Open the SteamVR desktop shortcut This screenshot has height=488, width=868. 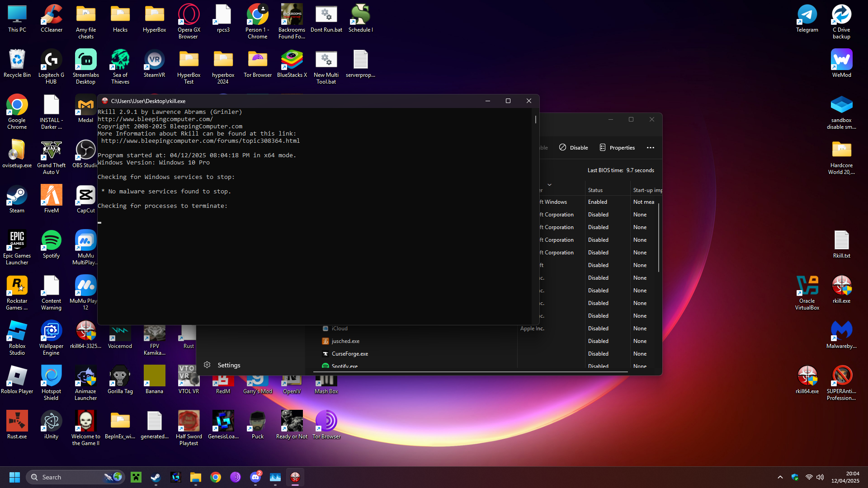[x=154, y=64]
